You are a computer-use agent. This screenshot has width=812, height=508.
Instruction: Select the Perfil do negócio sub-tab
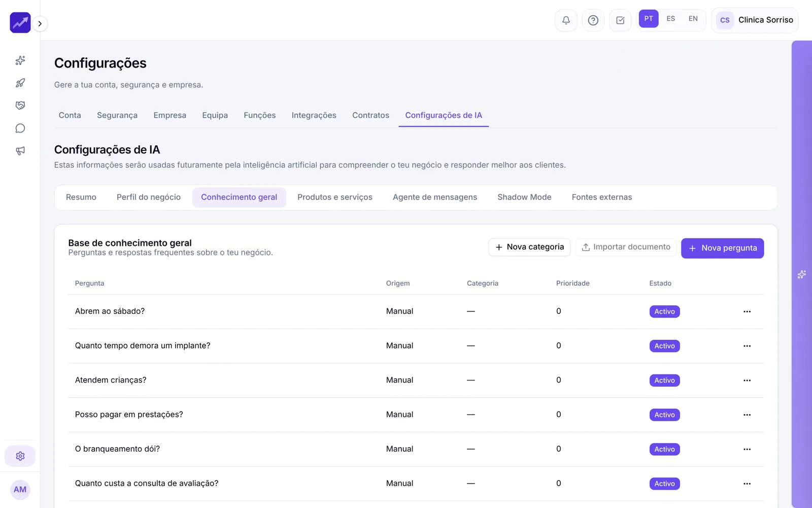point(149,197)
